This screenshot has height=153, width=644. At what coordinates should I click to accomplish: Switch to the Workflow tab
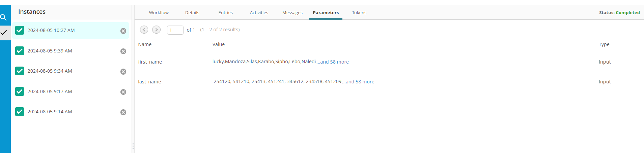[159, 13]
